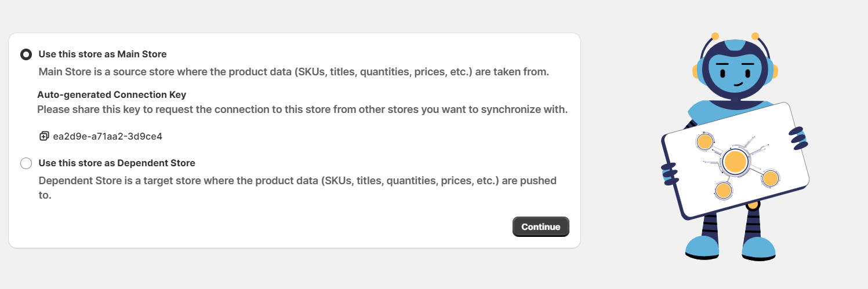Select the Dependent Store radio button
This screenshot has height=289, width=868.
click(x=26, y=163)
